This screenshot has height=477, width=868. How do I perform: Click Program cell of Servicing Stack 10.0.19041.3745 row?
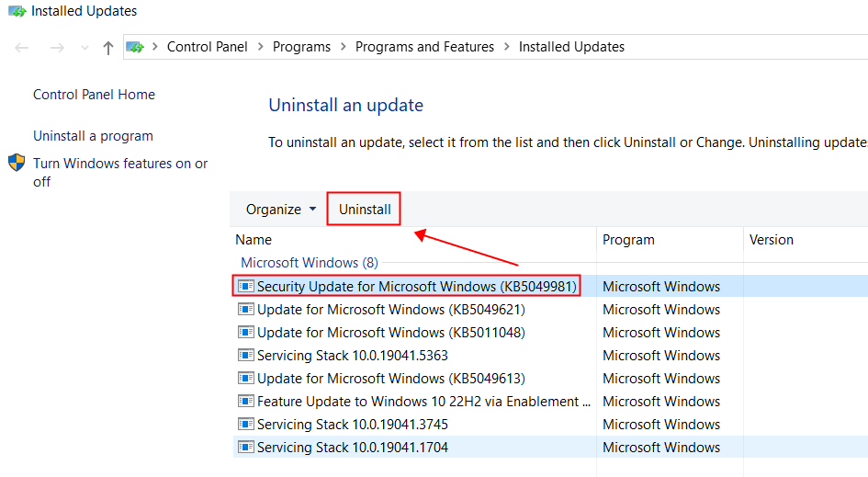click(661, 425)
